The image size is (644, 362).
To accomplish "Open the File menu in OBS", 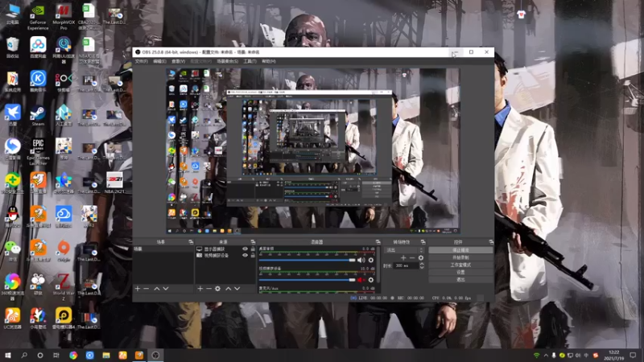I will click(142, 62).
